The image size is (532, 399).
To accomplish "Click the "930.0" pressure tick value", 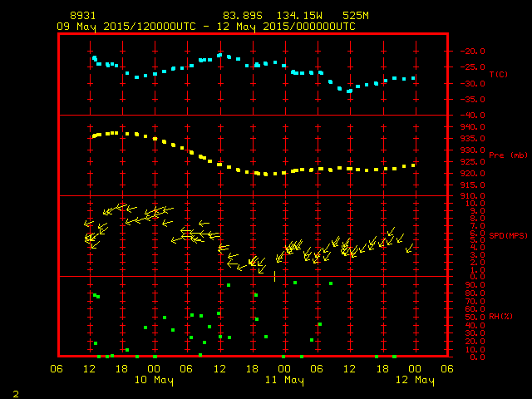I will point(472,150).
